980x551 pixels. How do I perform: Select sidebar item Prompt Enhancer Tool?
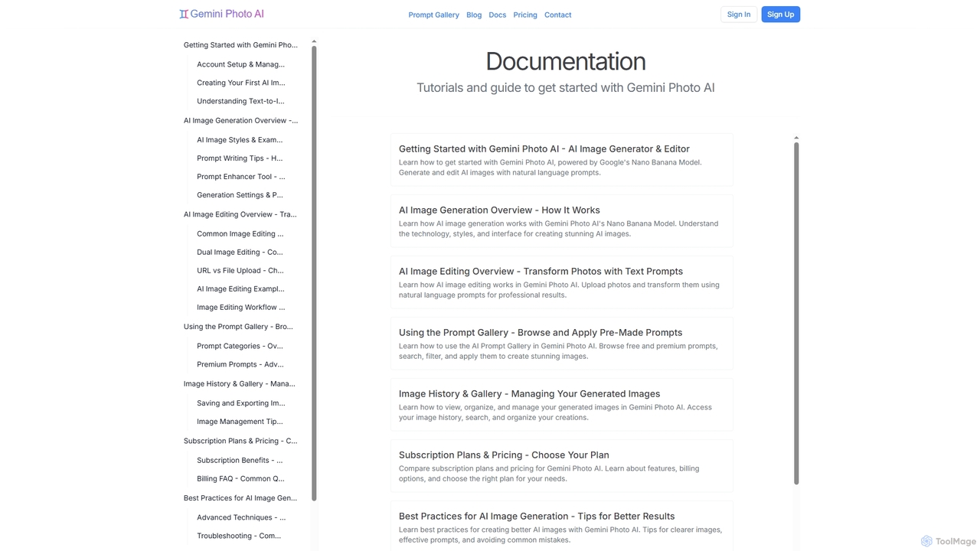[240, 177]
